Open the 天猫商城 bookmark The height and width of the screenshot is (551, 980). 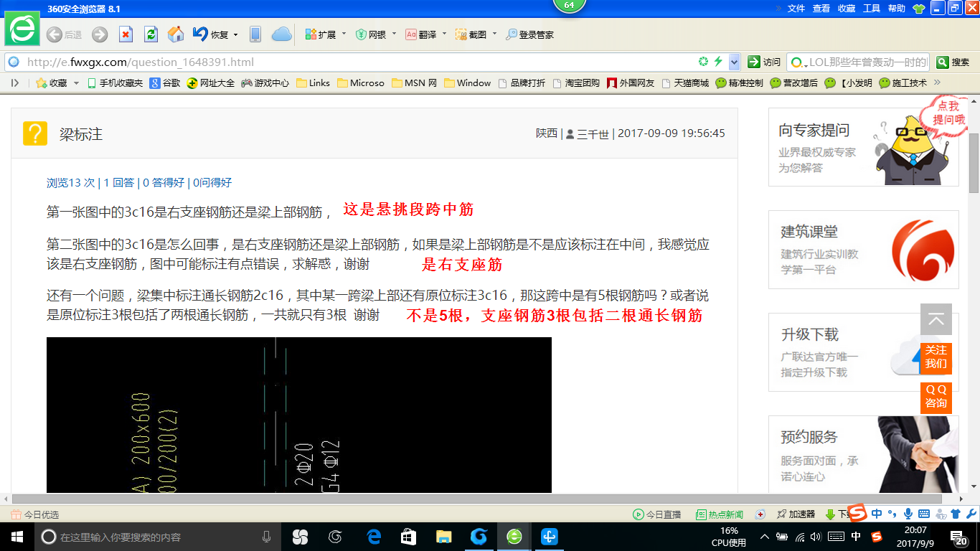click(x=685, y=83)
